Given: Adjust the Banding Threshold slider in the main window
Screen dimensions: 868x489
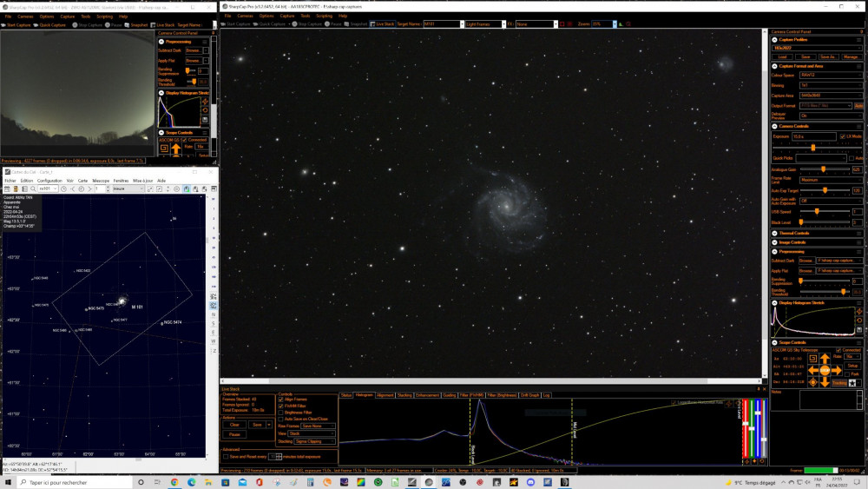Looking at the screenshot, I should tap(825, 291).
